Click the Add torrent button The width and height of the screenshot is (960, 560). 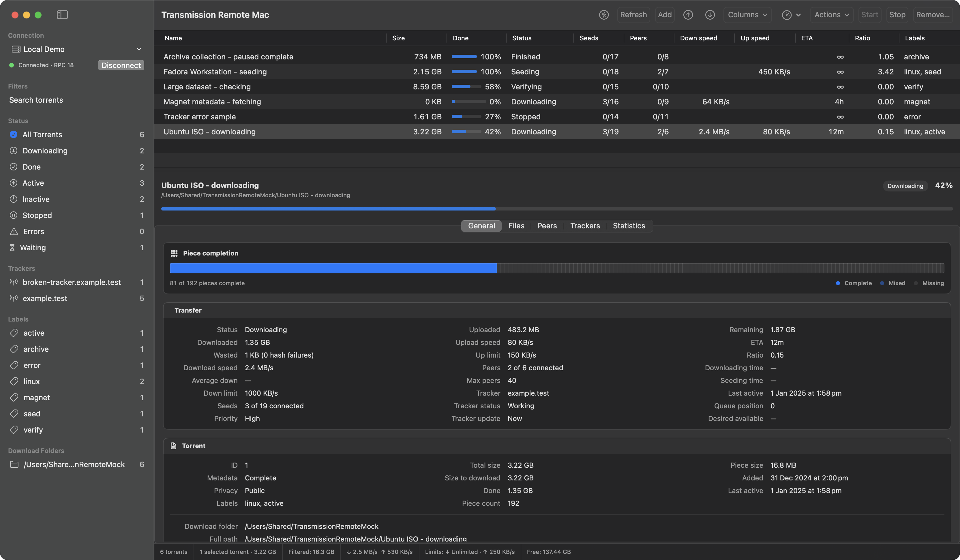665,15
